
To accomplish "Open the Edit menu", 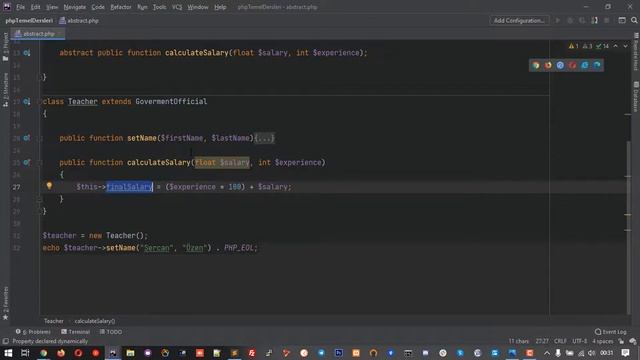I will click(x=36, y=7).
